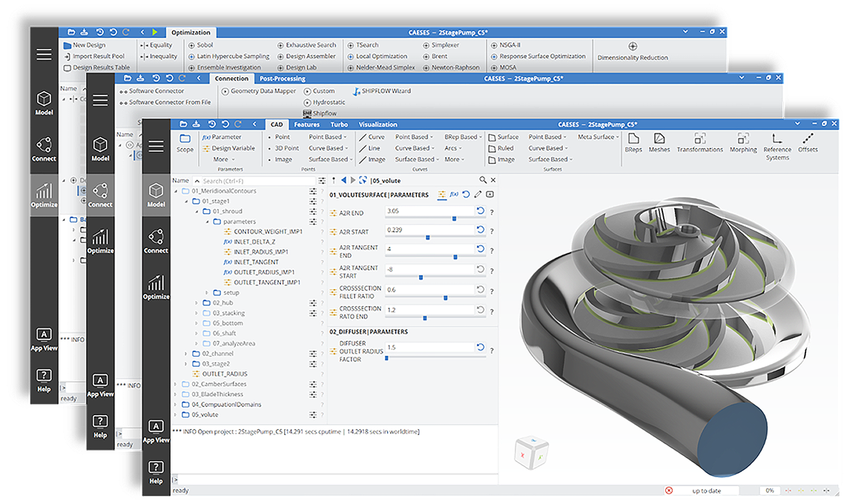Open the BReps tool in the CAD ribbon
Image resolution: width=844 pixels, height=504 pixels.
click(633, 143)
